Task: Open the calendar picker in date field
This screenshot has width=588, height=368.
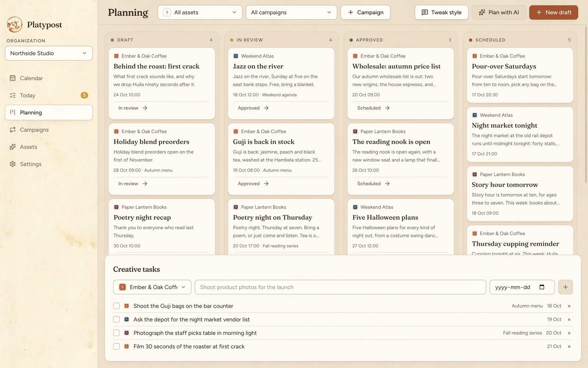Action: [542, 287]
